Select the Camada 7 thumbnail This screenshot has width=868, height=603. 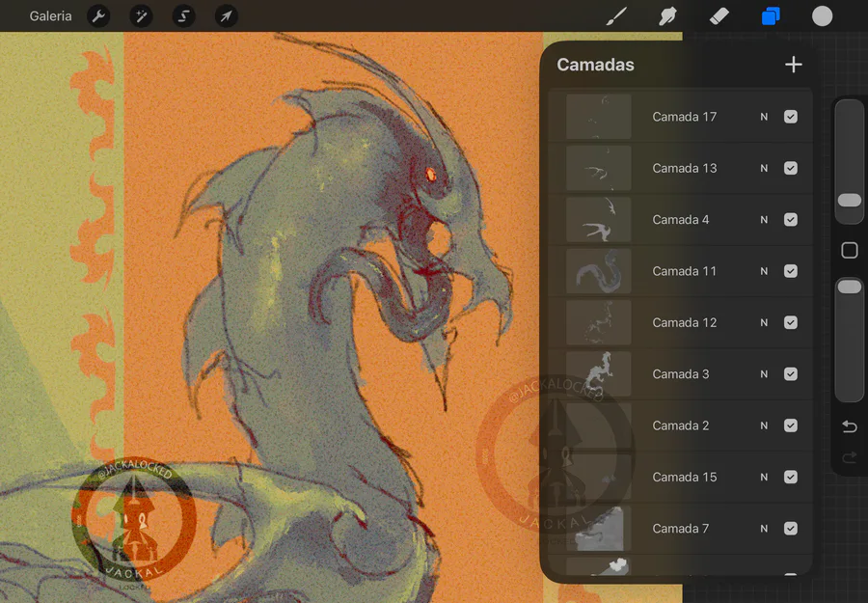click(598, 529)
